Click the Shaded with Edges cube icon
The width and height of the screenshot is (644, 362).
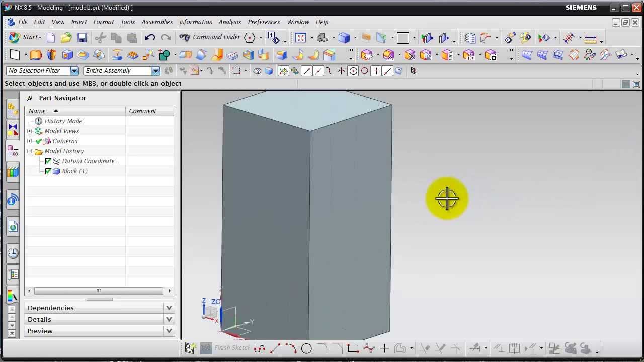pos(344,37)
